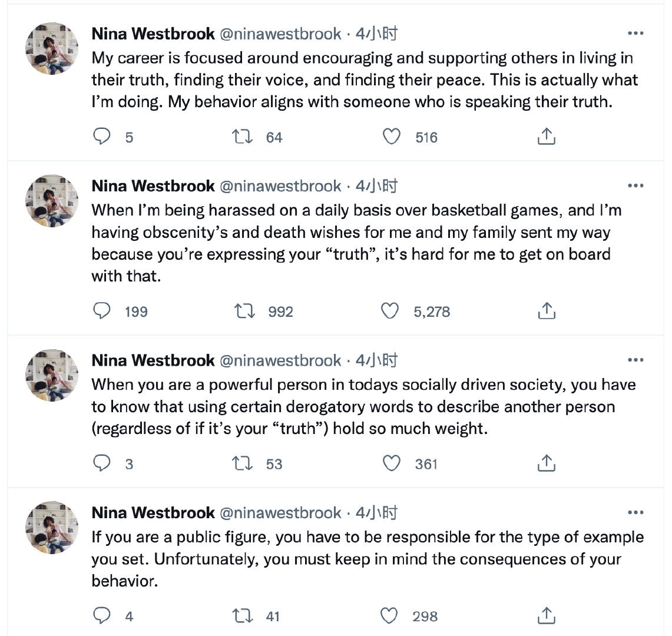Like the tweet with 298 likes
The image size is (672, 636).
390,616
